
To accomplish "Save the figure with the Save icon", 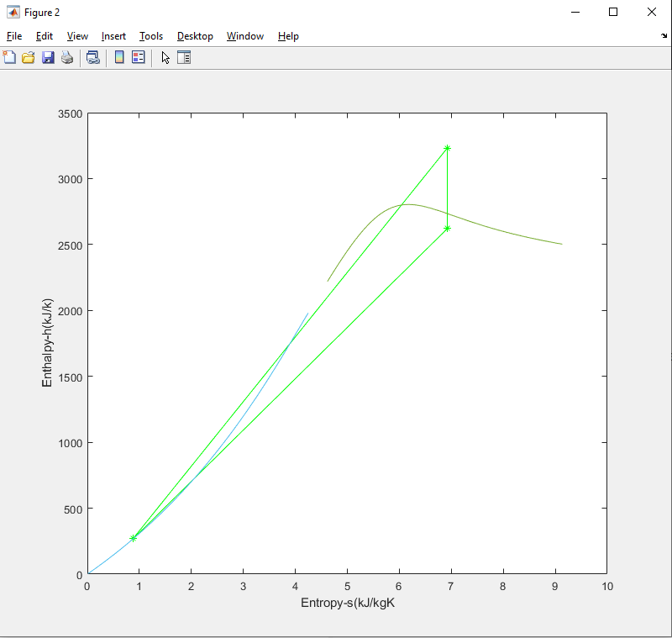I will 48,57.
